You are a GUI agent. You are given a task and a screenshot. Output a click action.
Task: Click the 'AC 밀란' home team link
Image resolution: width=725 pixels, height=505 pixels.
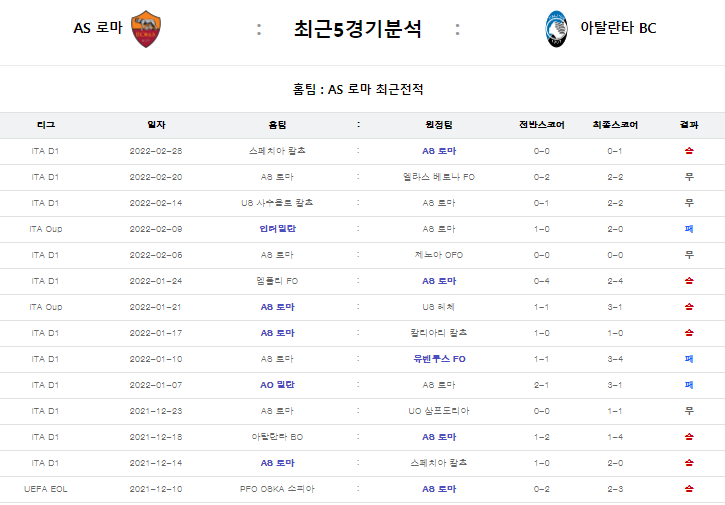point(277,384)
